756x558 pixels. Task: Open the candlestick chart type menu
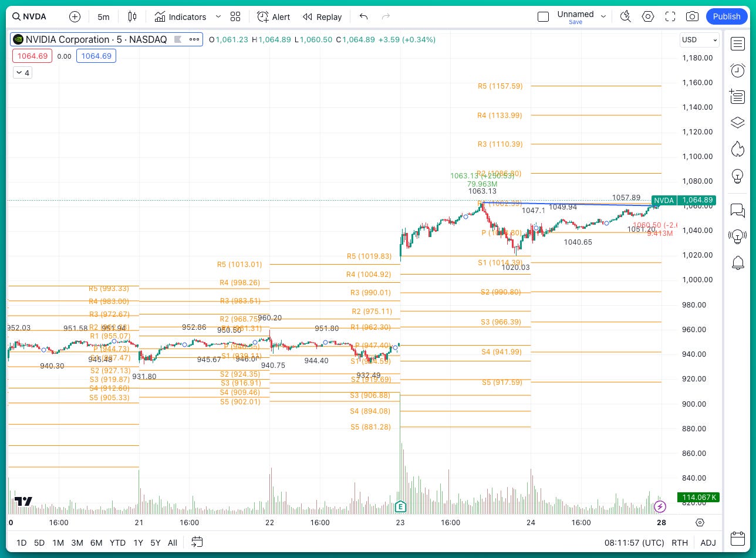point(132,16)
